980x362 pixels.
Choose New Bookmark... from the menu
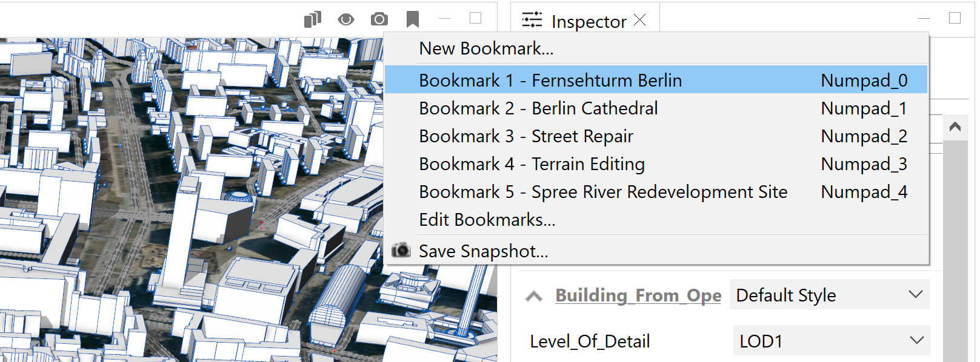656,48
